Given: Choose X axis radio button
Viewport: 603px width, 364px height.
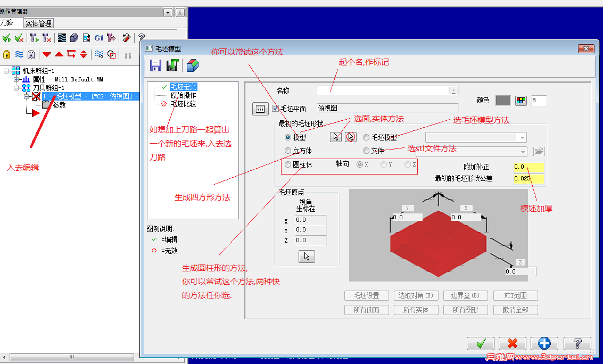Looking at the screenshot, I should click(x=360, y=164).
